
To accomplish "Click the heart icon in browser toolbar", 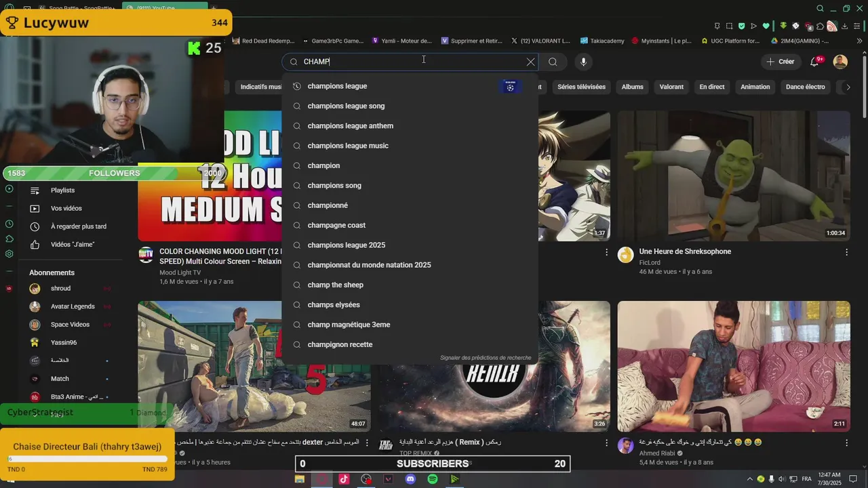I will coord(766,26).
